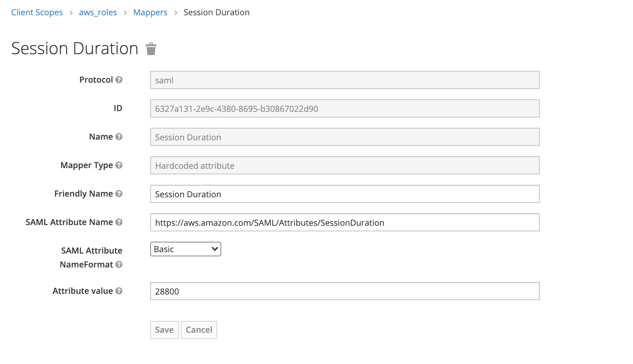Image resolution: width=633 pixels, height=364 pixels.
Task: Delete the mapper using the trash icon
Action: [x=151, y=49]
